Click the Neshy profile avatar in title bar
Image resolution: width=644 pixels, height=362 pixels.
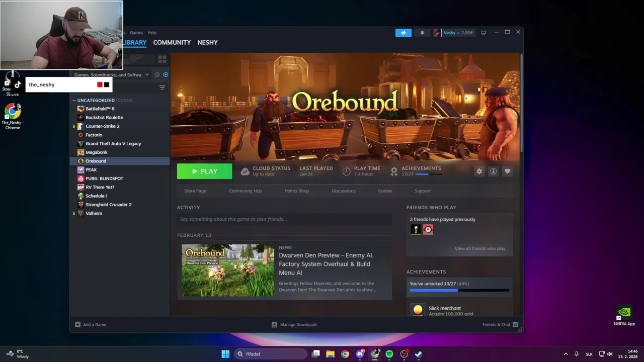pos(437,33)
